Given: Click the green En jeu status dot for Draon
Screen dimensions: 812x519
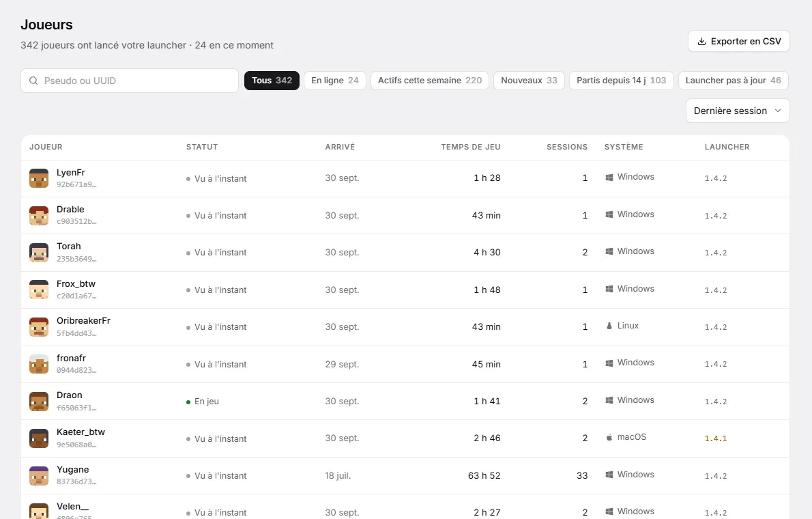Looking at the screenshot, I should [x=188, y=402].
